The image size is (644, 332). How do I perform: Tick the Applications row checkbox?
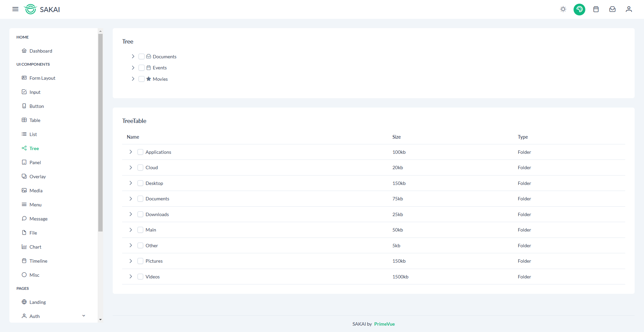(x=141, y=152)
